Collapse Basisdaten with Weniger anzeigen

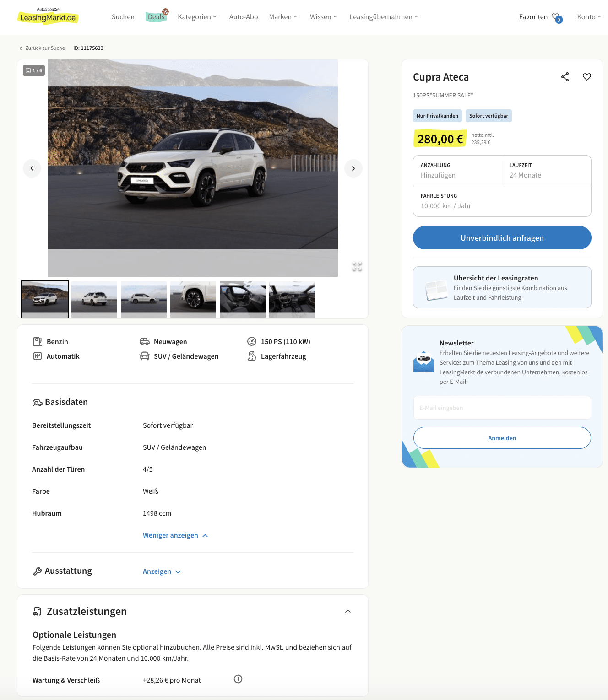[176, 535]
